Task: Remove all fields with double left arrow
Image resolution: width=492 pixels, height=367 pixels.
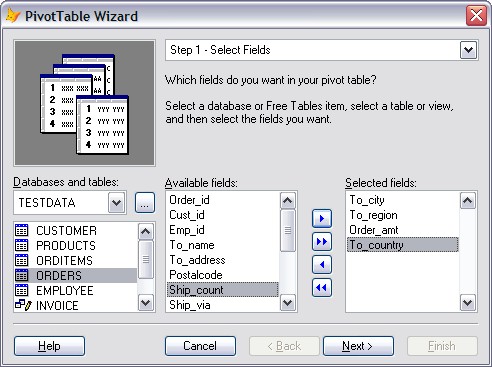Action: click(x=322, y=288)
